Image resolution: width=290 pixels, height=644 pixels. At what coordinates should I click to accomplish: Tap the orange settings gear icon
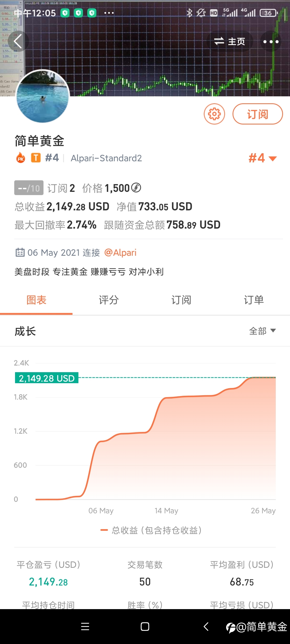point(214,114)
